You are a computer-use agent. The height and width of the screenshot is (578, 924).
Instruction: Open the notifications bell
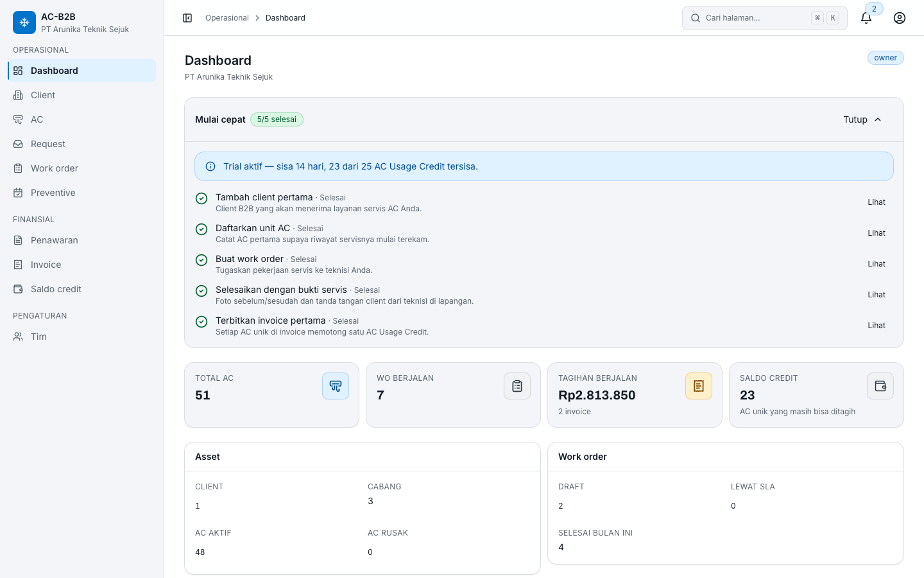point(866,18)
